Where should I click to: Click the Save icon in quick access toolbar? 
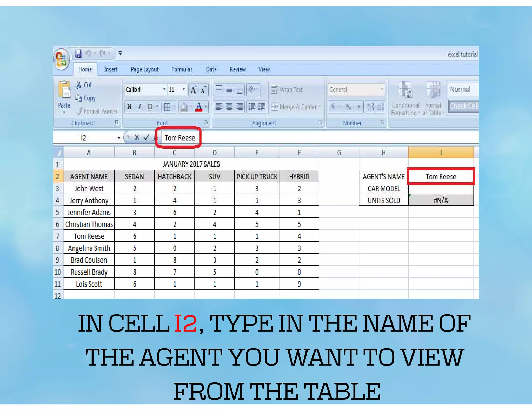[78, 54]
